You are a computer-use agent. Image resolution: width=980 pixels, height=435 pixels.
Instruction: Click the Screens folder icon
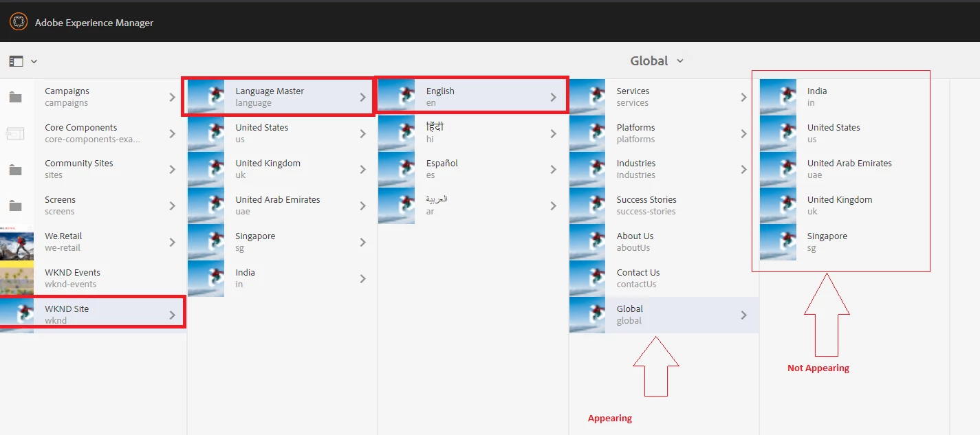[15, 205]
